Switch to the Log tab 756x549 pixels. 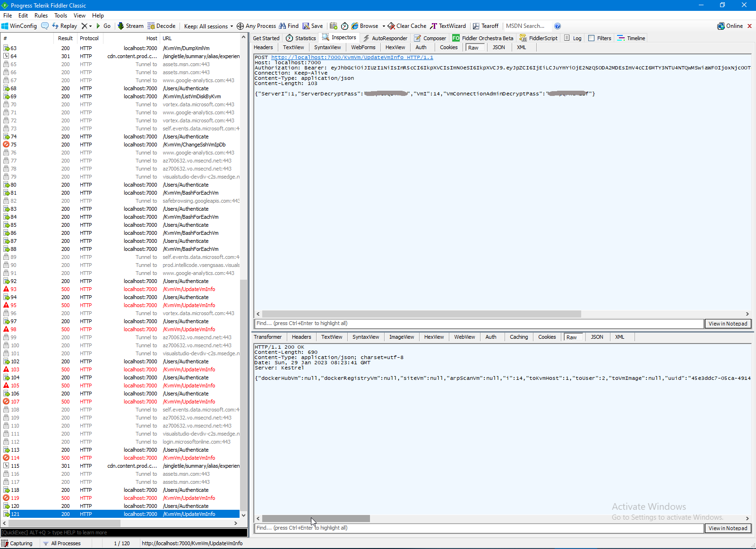click(573, 38)
